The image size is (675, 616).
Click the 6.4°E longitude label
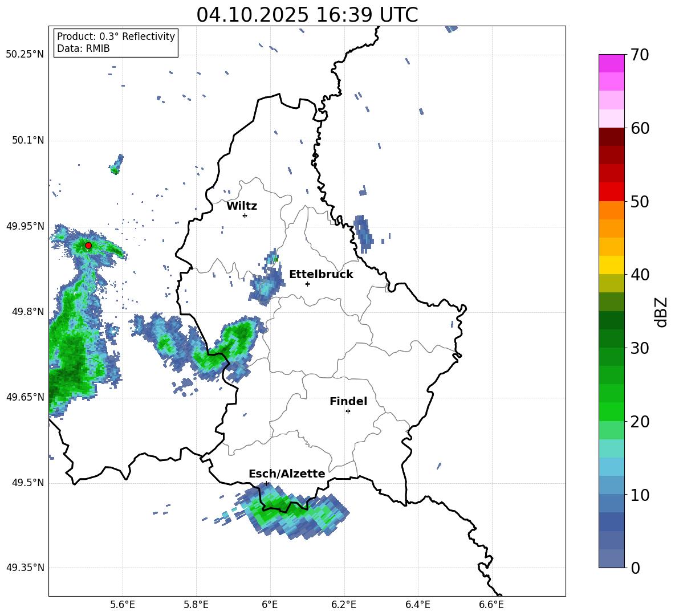pyautogui.click(x=417, y=605)
